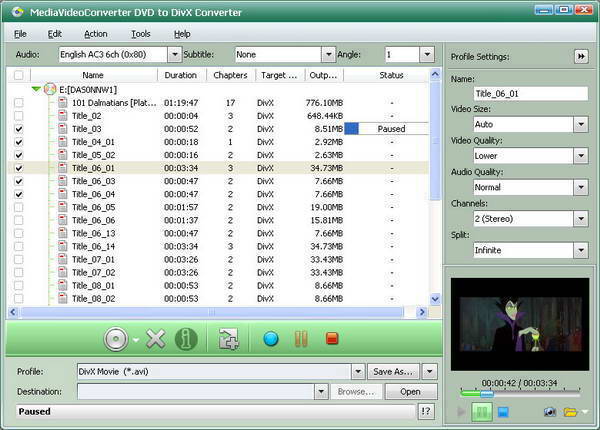Check the Title_06_05 checkbox
This screenshot has width=600, height=430.
click(x=18, y=207)
